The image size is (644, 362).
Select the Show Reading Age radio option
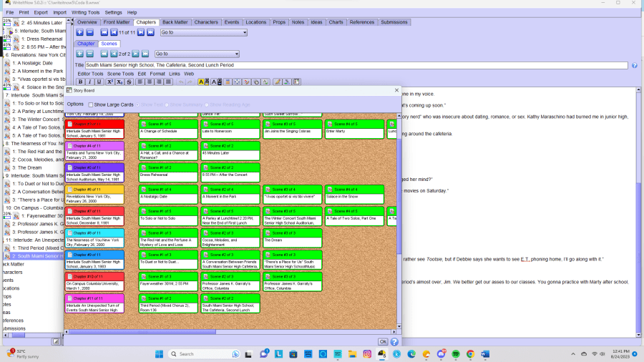(x=207, y=104)
